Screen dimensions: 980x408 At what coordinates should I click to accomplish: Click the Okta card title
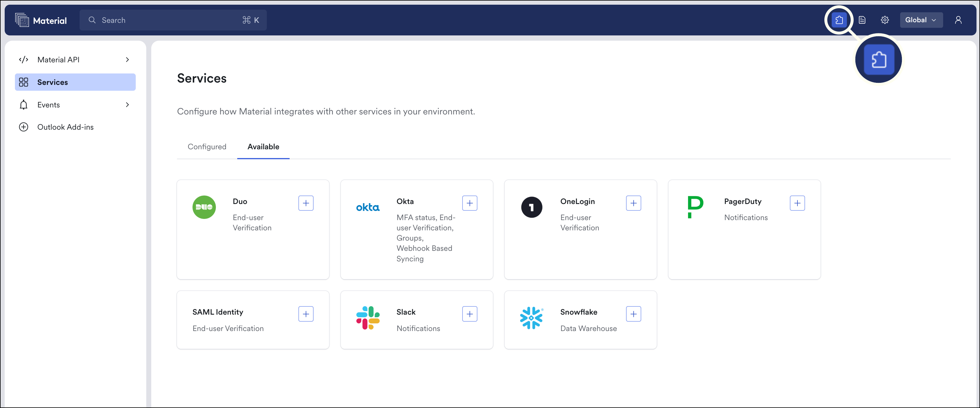[x=405, y=202]
